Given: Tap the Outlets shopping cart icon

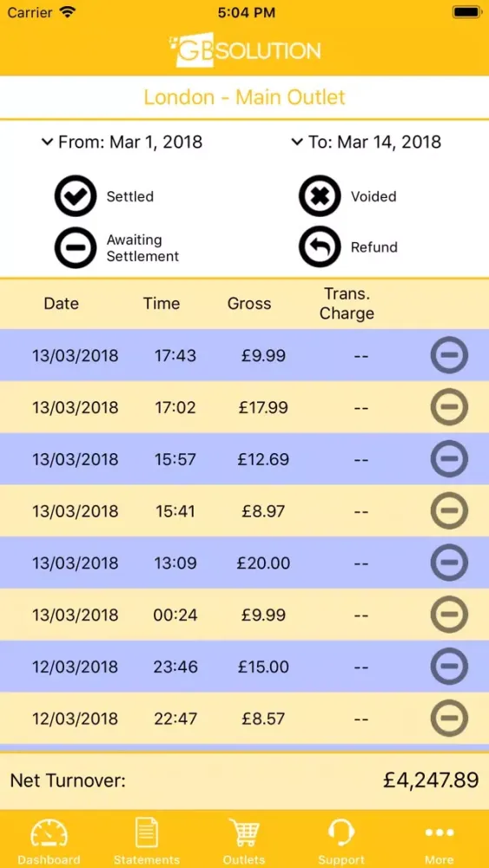Looking at the screenshot, I should 244,833.
